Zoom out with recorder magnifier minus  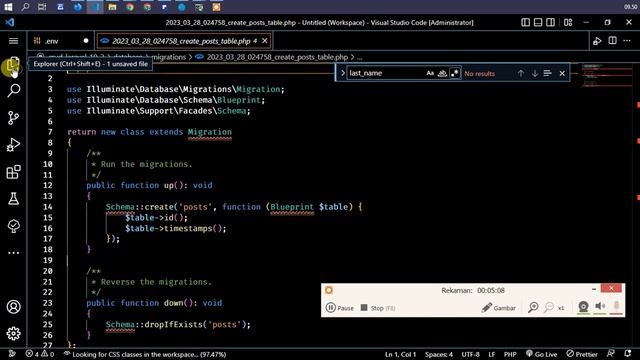(549, 307)
